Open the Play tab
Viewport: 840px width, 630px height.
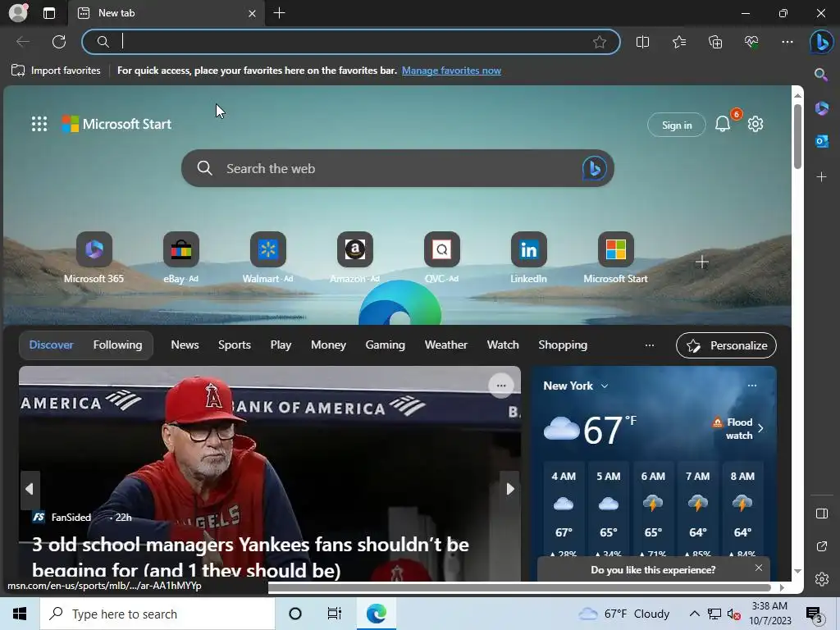(x=281, y=345)
